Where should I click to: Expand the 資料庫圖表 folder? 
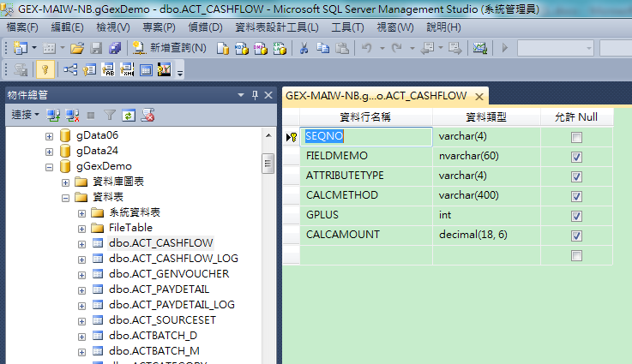pyautogui.click(x=65, y=182)
